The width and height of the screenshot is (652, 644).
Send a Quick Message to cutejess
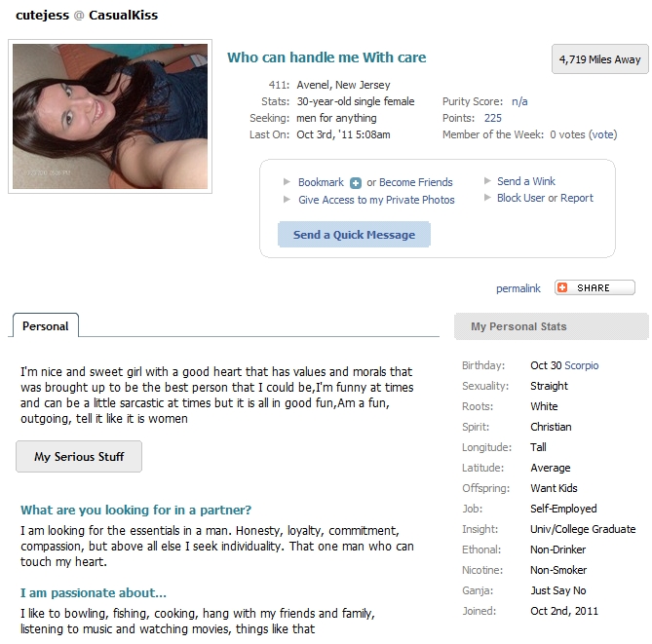[354, 235]
